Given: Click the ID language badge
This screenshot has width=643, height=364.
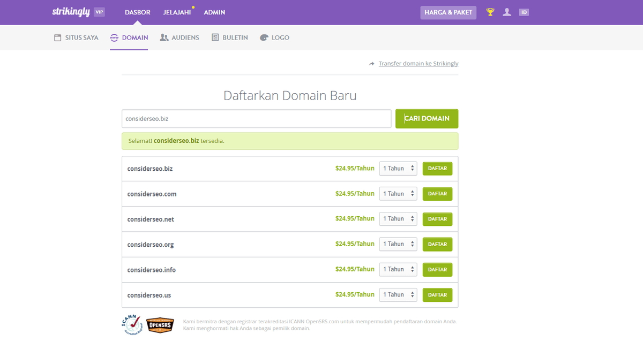Looking at the screenshot, I should pos(524,12).
